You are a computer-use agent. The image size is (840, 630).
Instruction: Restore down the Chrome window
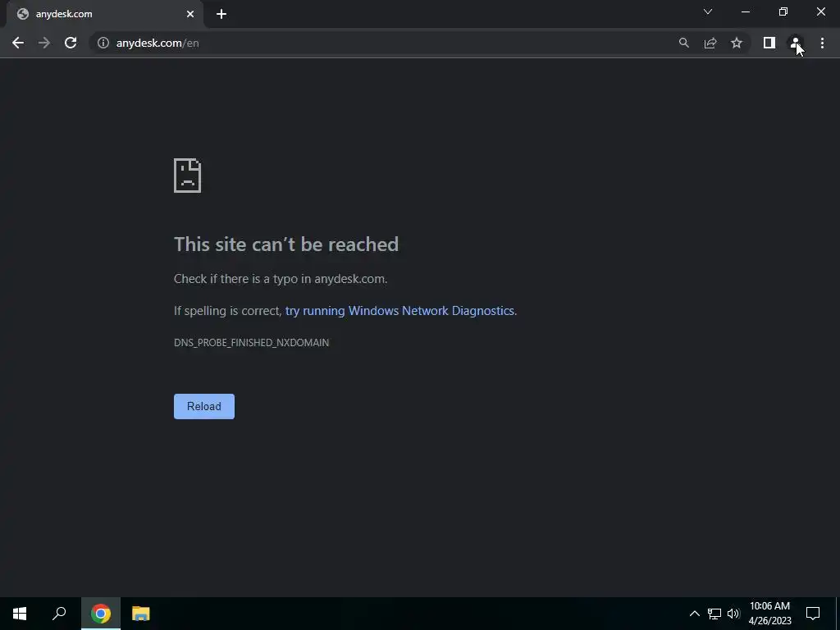[783, 11]
